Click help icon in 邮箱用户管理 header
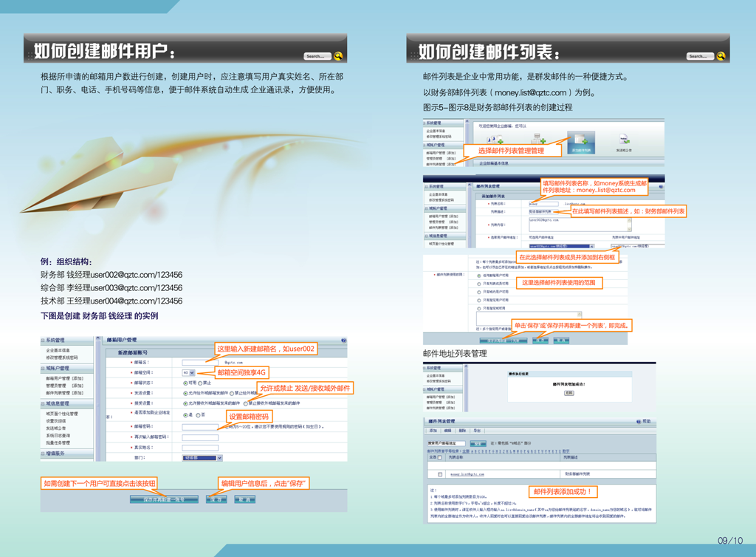 (x=343, y=341)
